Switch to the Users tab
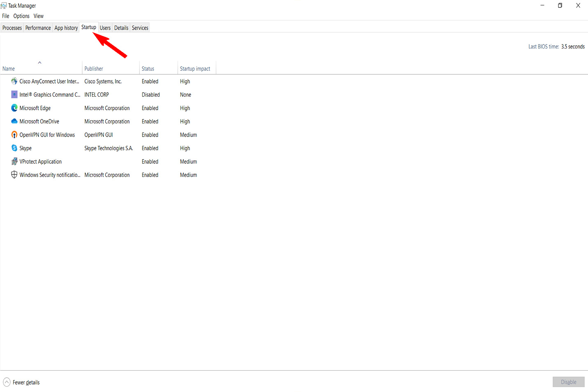 105,28
